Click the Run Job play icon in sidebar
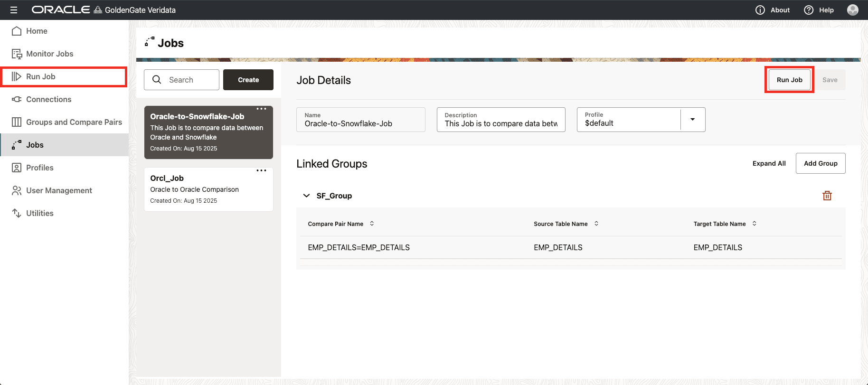 (17, 76)
